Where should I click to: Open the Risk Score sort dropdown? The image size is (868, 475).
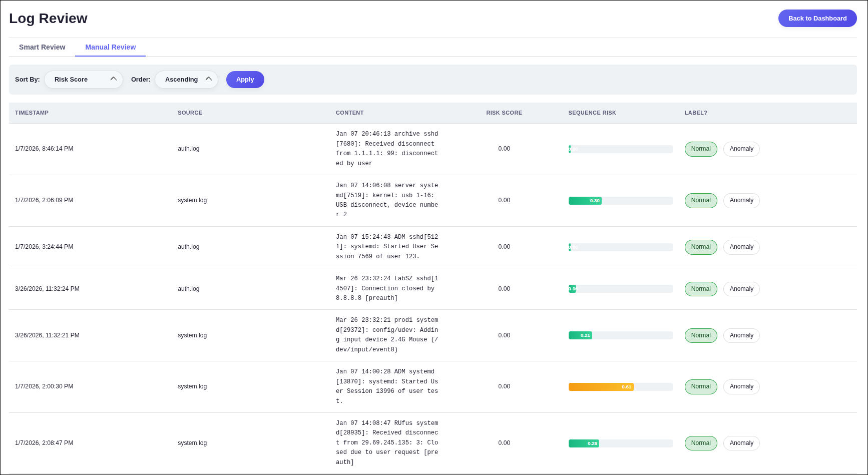pos(84,80)
